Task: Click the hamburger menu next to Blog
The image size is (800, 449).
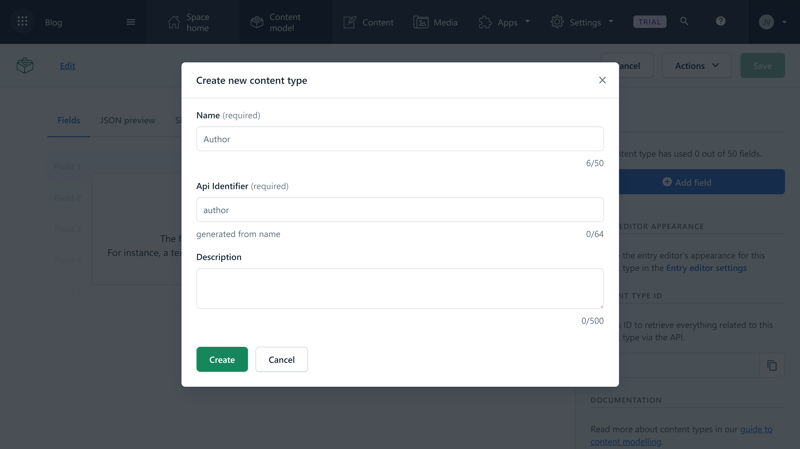Action: coord(131,22)
